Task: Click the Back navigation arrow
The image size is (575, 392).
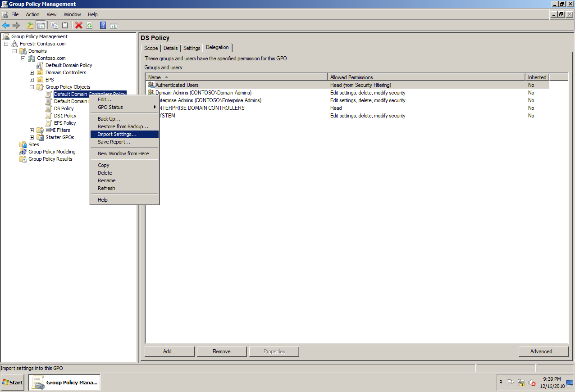Action: tap(6, 25)
